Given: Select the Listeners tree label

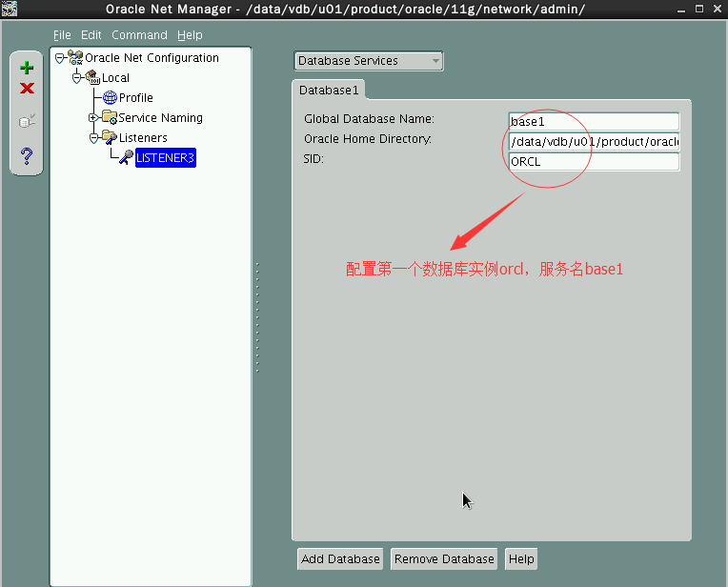Looking at the screenshot, I should coord(143,138).
